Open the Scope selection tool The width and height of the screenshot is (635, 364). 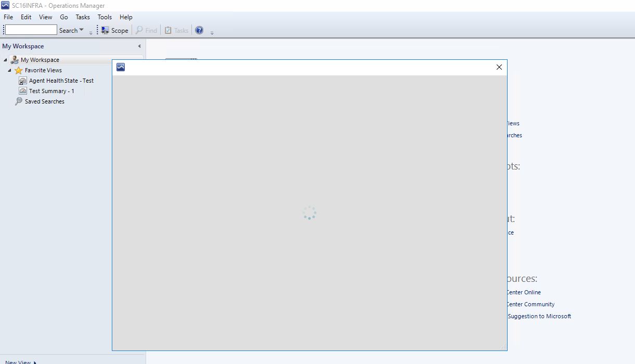(x=115, y=31)
